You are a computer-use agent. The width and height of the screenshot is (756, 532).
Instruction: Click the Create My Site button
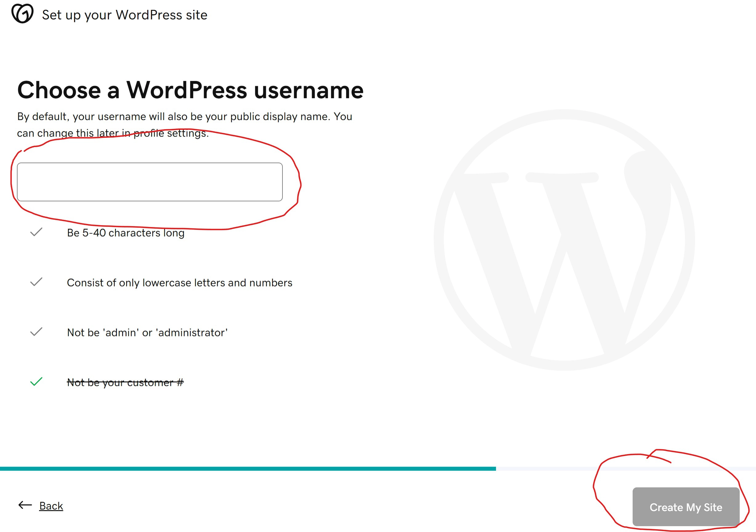point(686,507)
